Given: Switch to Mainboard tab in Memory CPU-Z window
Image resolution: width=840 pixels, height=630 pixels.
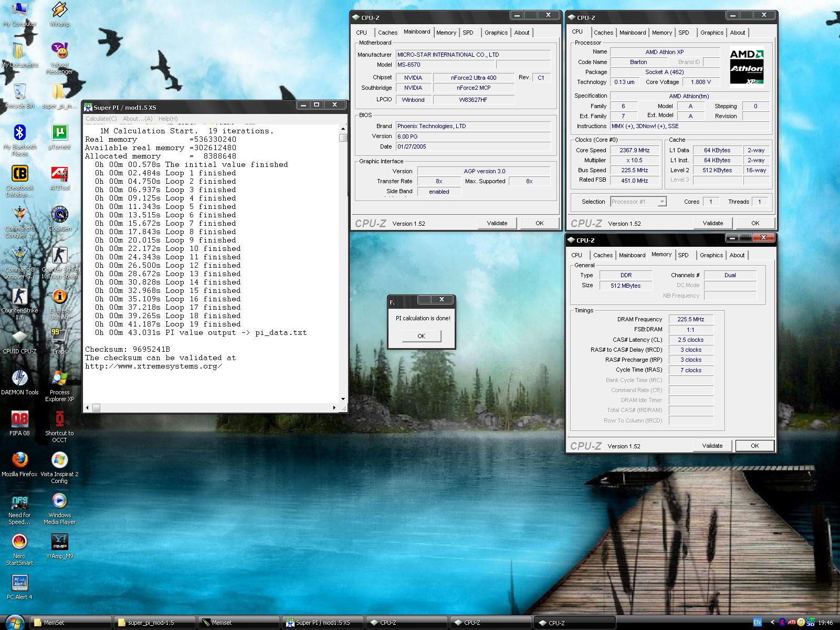Looking at the screenshot, I should click(x=632, y=255).
